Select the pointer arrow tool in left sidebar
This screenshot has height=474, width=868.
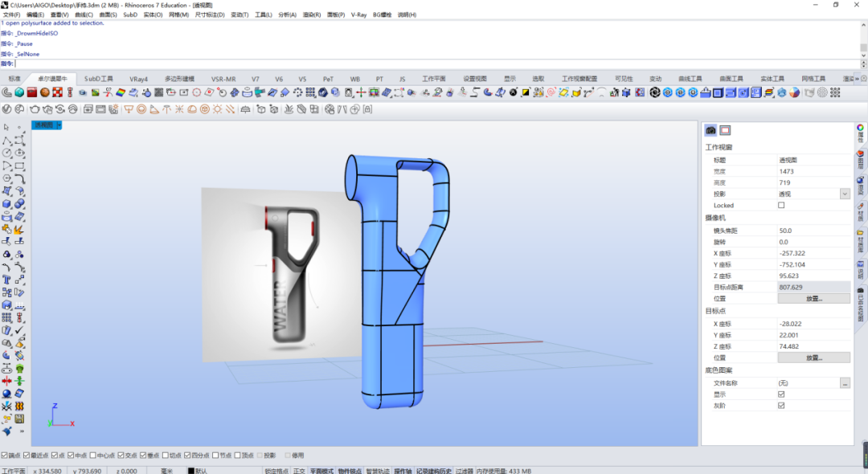[x=6, y=127]
